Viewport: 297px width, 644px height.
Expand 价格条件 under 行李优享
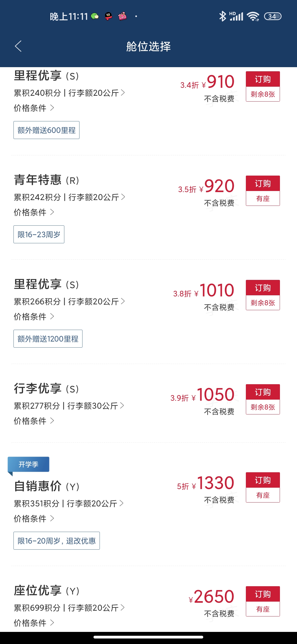tap(34, 421)
